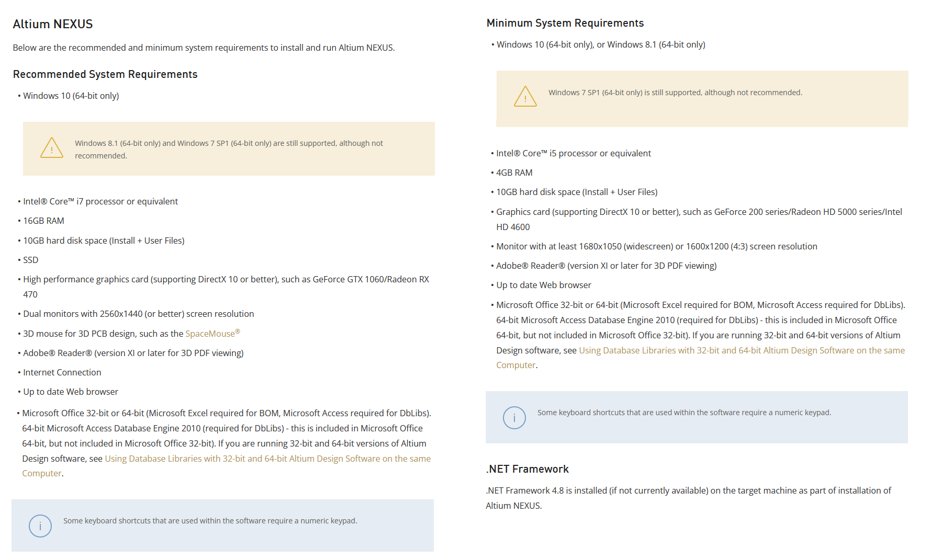Click the 'Windows 7 SP1 still supported' warning text

(x=675, y=93)
